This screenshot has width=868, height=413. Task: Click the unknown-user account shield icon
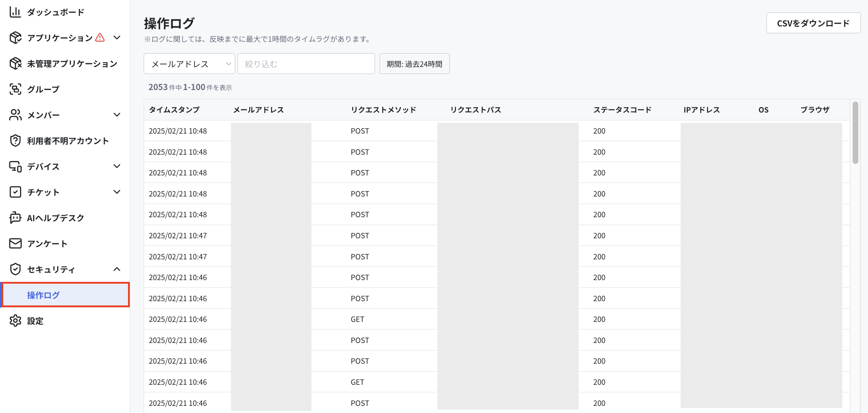click(15, 140)
